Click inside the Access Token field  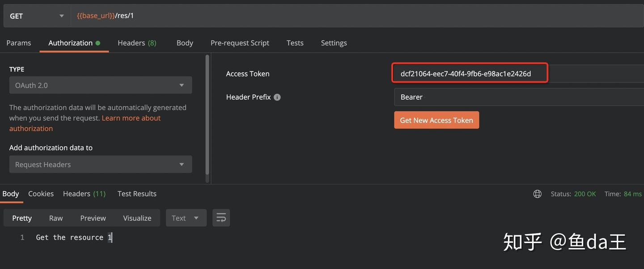(470, 73)
